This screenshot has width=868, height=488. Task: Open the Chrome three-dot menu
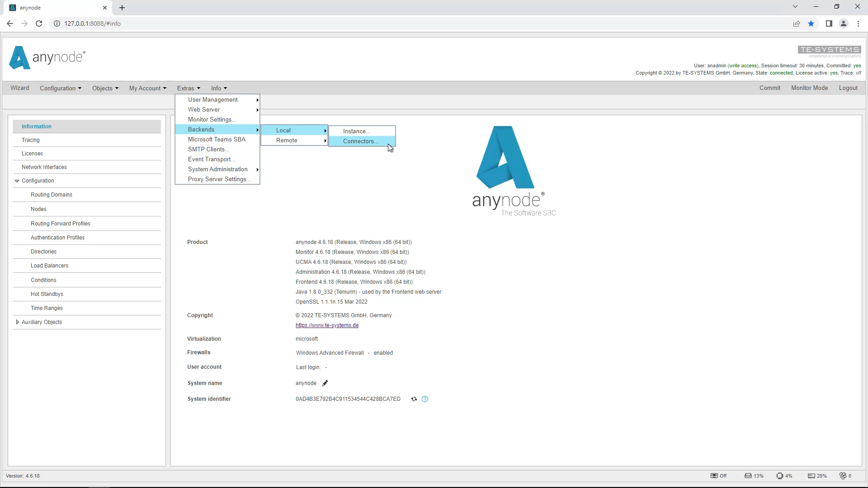coord(858,23)
